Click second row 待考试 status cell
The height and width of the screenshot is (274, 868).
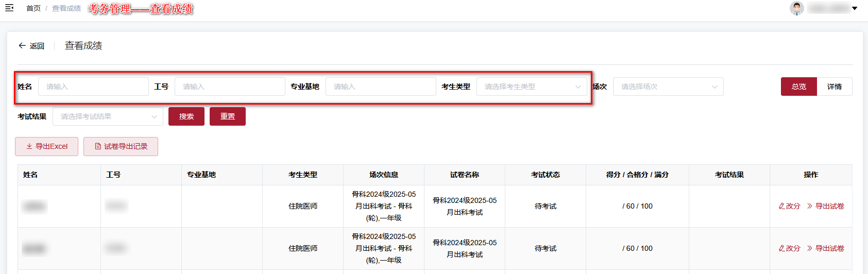pos(546,248)
